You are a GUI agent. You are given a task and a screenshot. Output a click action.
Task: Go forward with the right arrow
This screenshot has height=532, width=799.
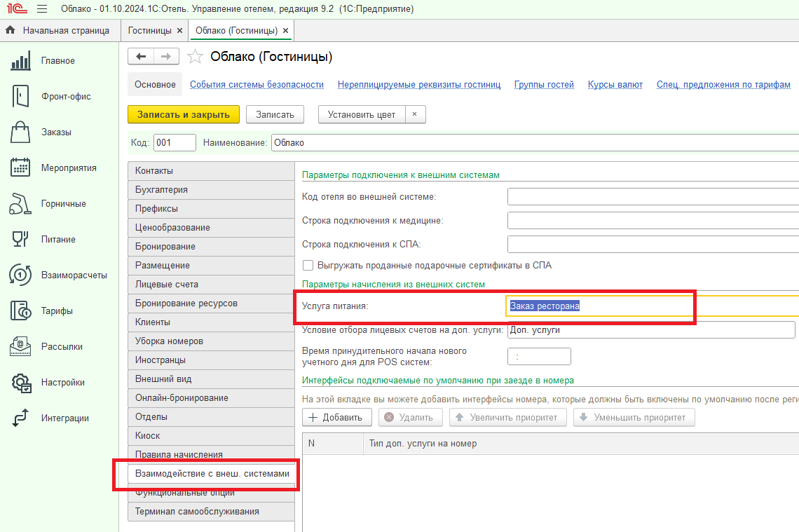tap(166, 56)
